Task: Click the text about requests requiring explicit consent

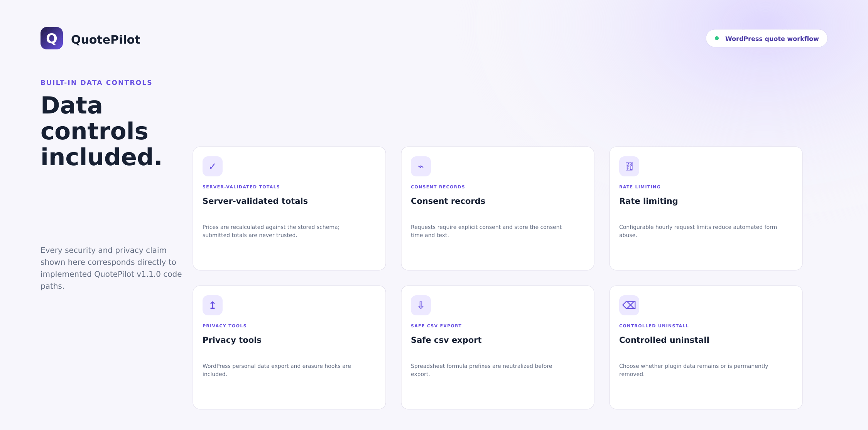Action: point(486,231)
